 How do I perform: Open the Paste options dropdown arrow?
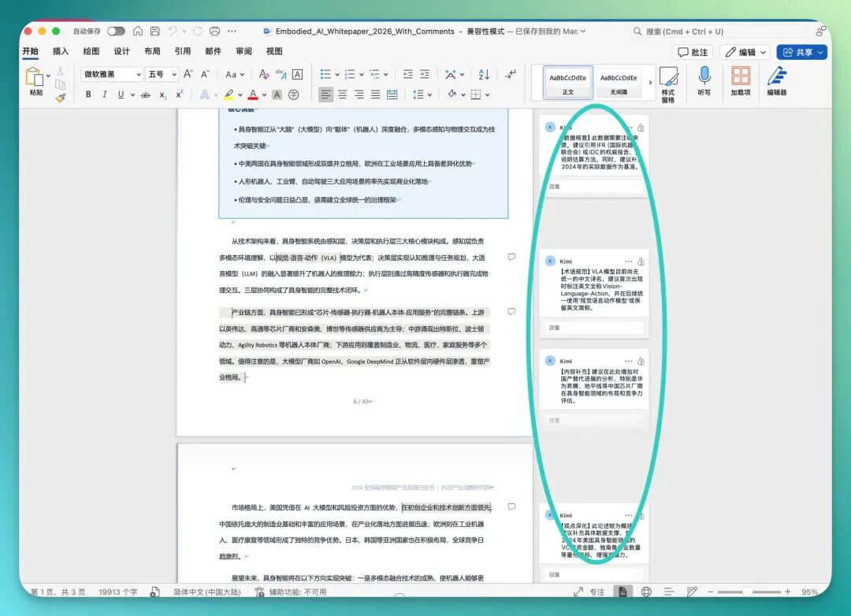point(48,76)
